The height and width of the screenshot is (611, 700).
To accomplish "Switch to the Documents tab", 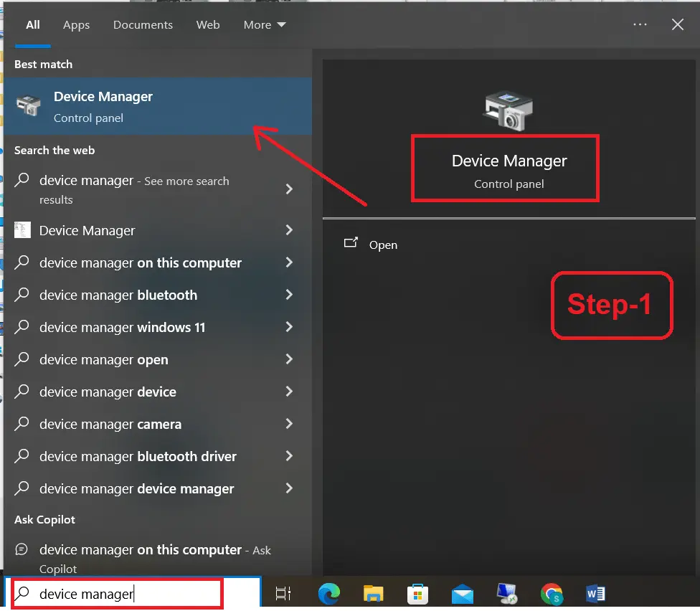I will point(143,24).
